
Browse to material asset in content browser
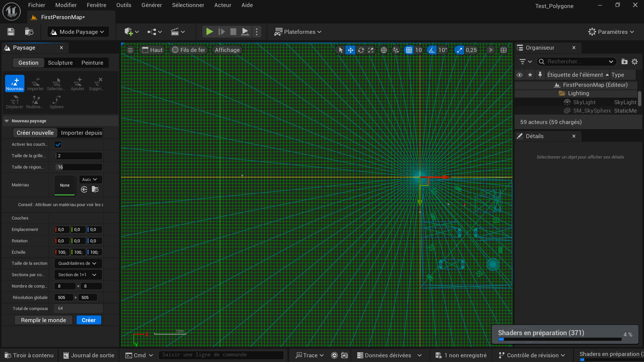click(x=95, y=190)
